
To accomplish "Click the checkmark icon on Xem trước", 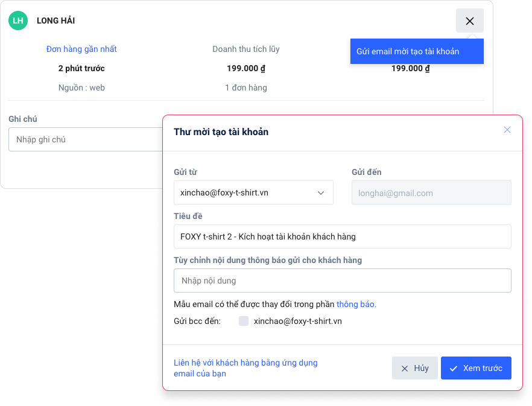I will tap(454, 369).
